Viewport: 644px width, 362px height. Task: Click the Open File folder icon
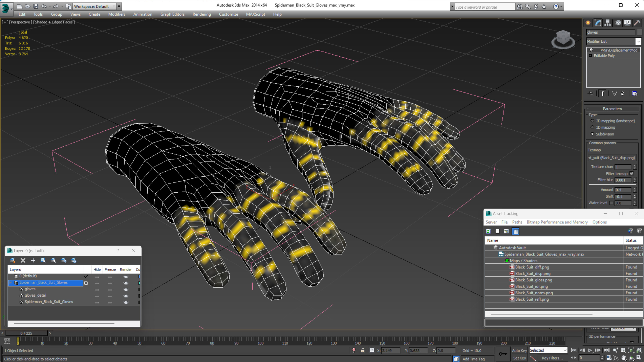coord(28,6)
